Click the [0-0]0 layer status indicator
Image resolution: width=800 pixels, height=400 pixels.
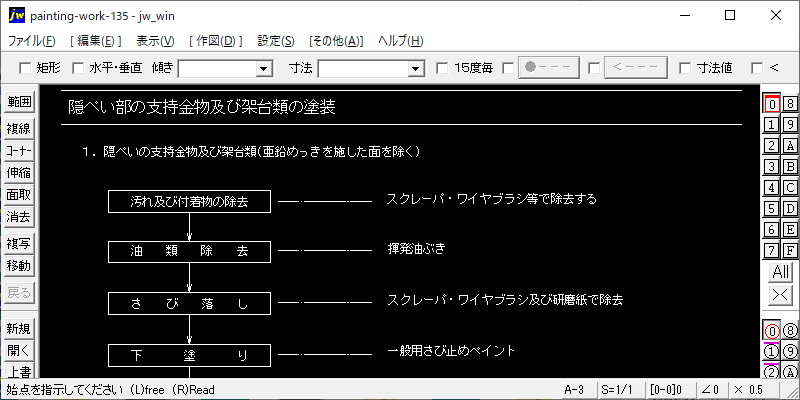670,390
